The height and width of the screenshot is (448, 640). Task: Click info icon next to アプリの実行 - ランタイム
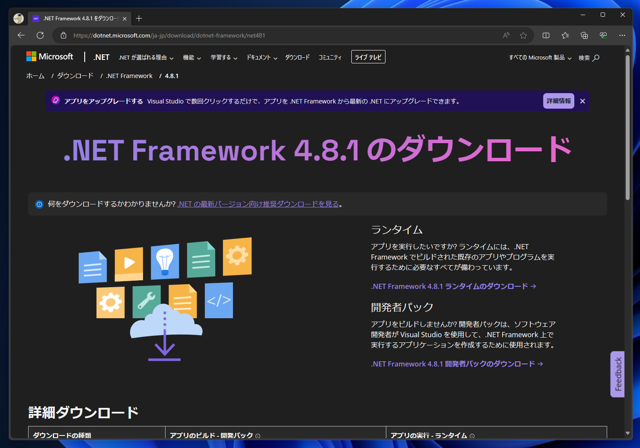point(472,436)
